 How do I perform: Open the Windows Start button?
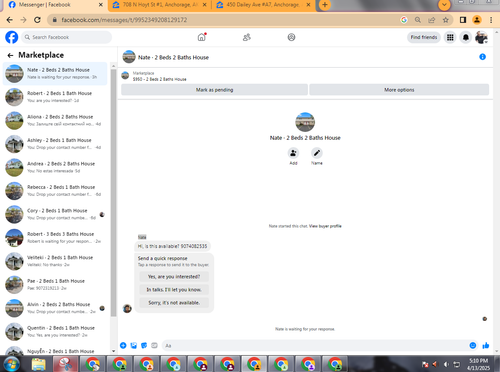point(12,364)
